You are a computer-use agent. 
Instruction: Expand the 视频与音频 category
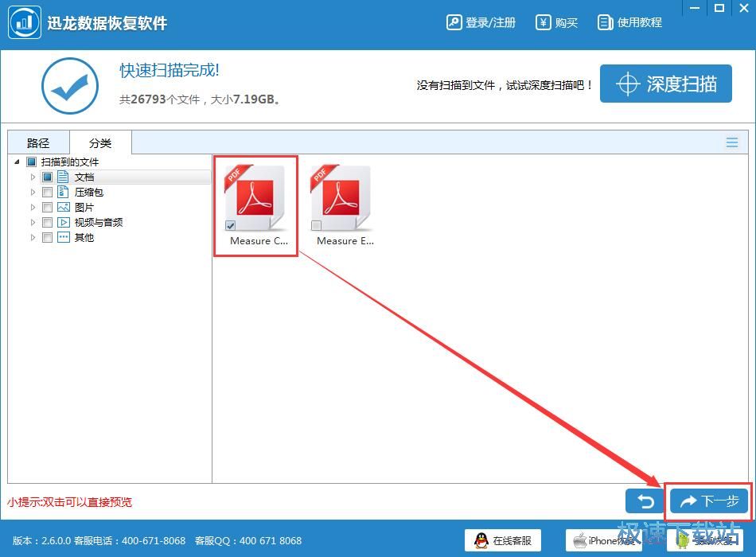click(33, 222)
